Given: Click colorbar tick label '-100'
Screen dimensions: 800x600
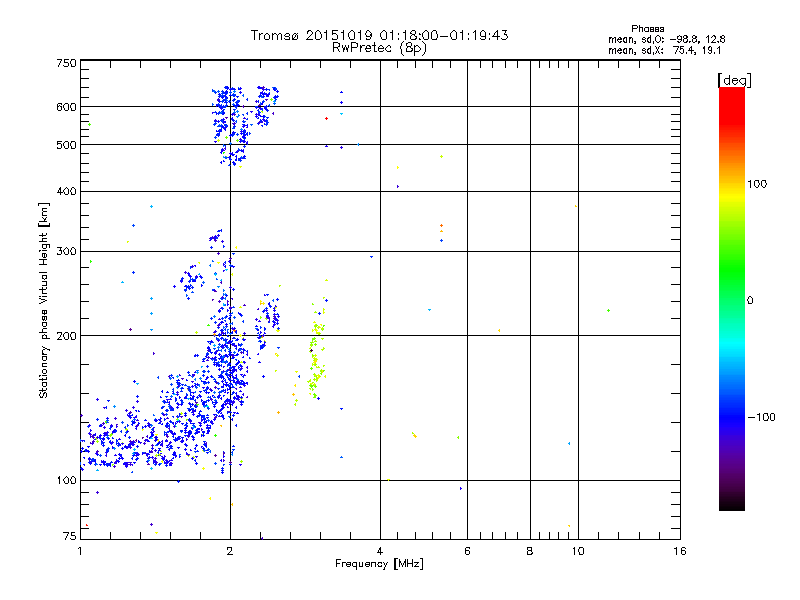Looking at the screenshot, I should pos(761,417).
